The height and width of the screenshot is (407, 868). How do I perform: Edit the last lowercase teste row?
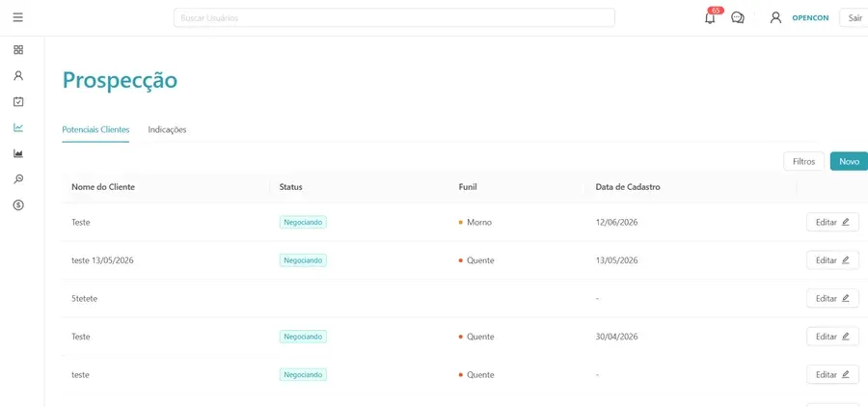832,374
